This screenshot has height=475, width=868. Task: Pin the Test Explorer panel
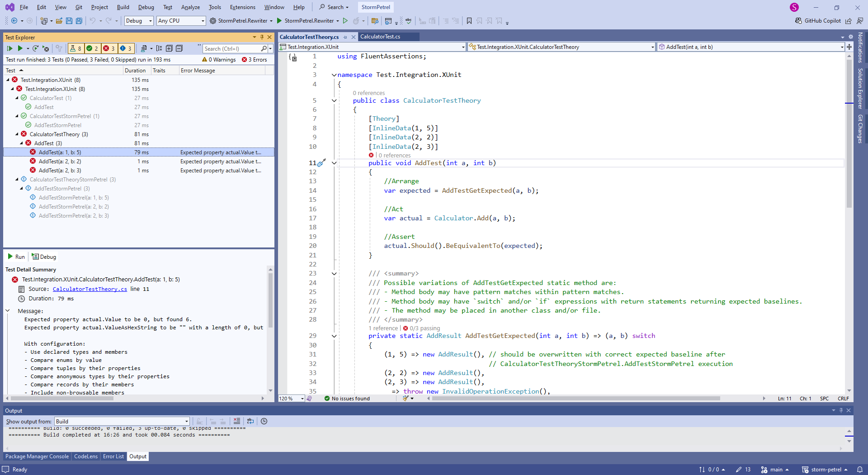point(262,37)
